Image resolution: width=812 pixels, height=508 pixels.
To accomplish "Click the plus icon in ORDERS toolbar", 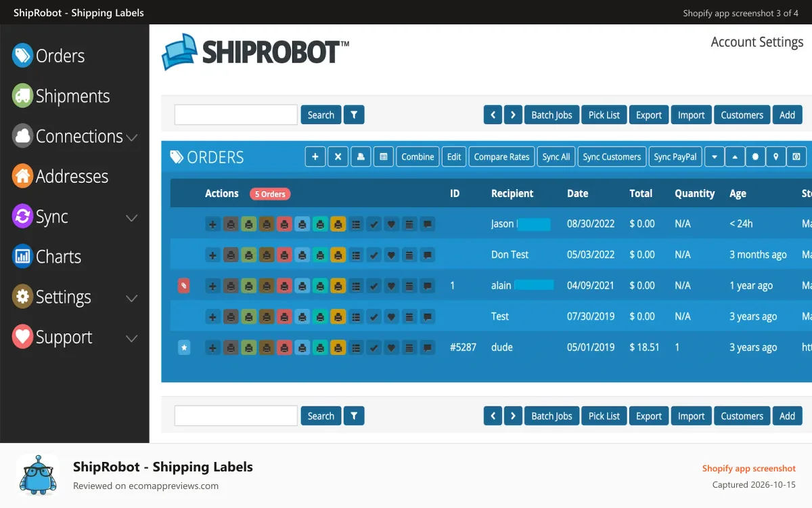I will click(x=315, y=156).
